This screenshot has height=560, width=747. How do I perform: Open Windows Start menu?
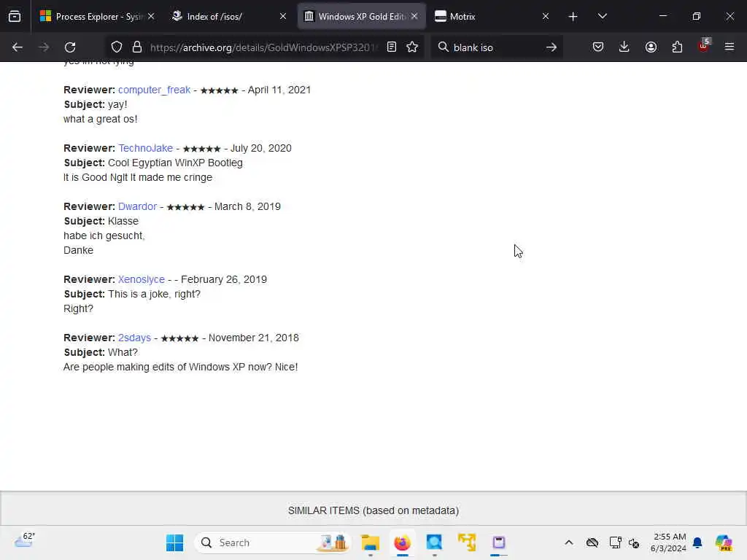point(175,542)
